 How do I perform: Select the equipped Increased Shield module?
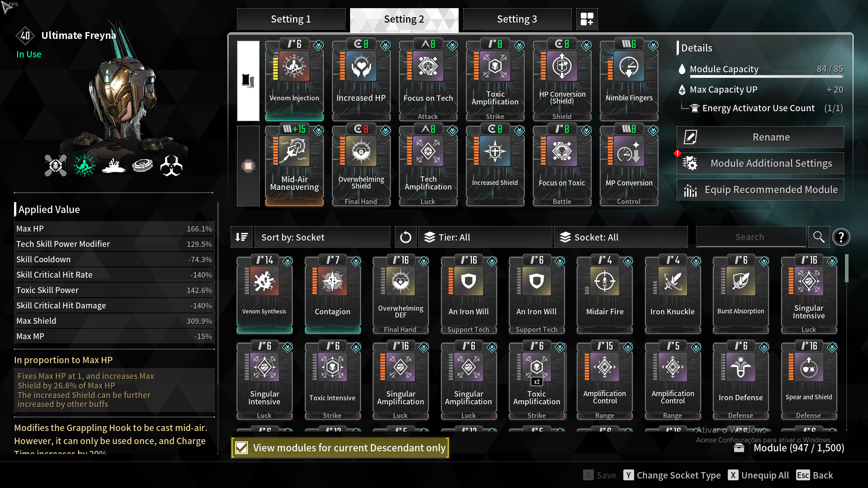point(495,166)
